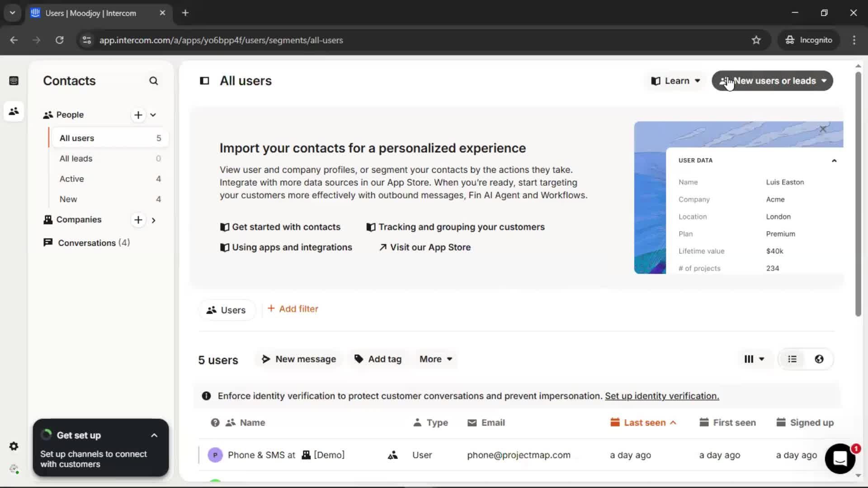Screen dimensions: 868x488
Task: Open Set up identity verification link
Action: 662,396
